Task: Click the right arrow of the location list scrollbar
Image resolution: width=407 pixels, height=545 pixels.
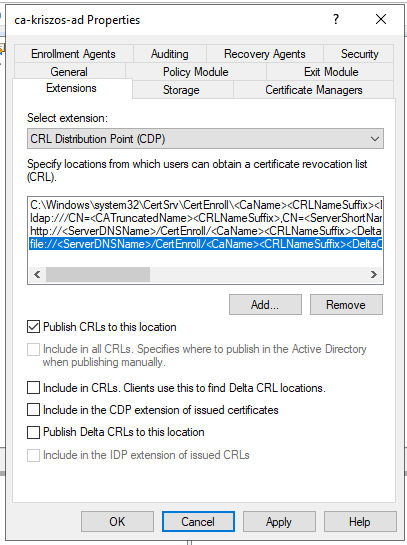Action: coord(374,275)
